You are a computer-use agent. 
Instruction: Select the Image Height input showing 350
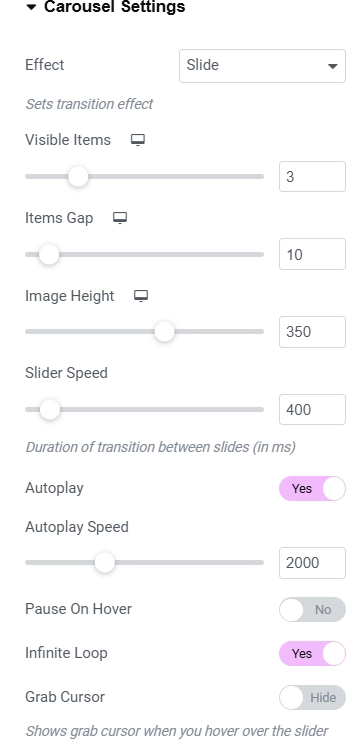(x=312, y=332)
